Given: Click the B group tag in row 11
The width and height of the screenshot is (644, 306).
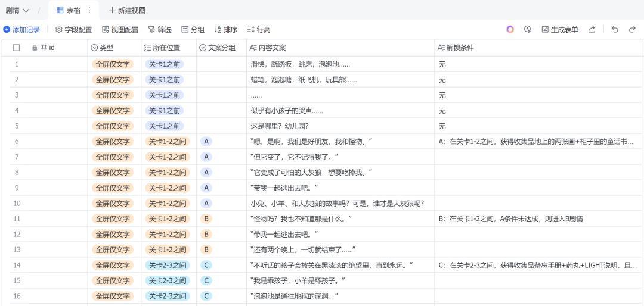Looking at the screenshot, I should pos(206,218).
